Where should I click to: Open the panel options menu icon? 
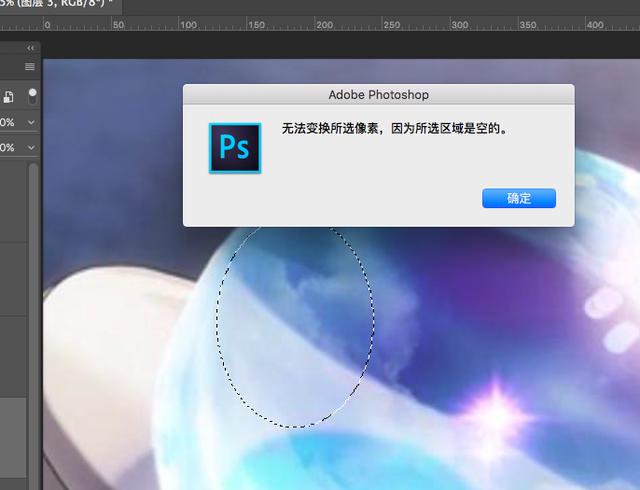tap(30, 67)
